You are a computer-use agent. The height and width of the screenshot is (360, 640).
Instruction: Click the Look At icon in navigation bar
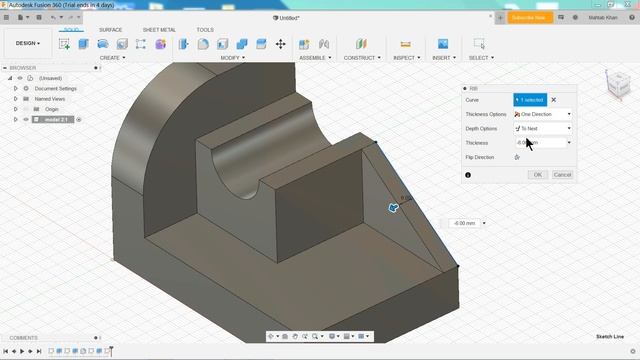coord(285,336)
